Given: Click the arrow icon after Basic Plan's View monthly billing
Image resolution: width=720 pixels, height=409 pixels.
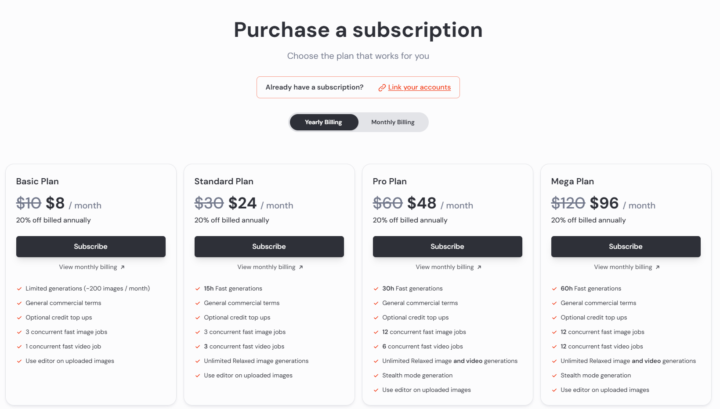Looking at the screenshot, I should pos(122,267).
